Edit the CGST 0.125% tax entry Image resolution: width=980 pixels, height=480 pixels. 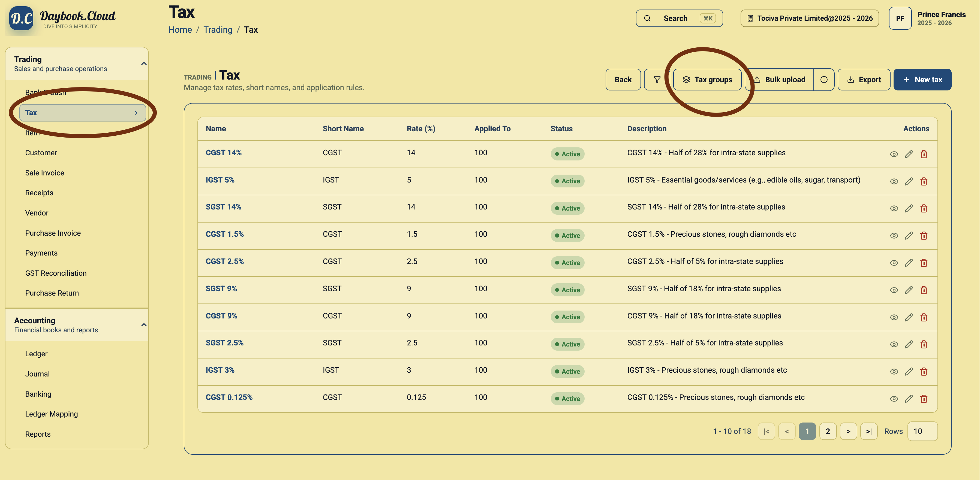click(x=909, y=399)
